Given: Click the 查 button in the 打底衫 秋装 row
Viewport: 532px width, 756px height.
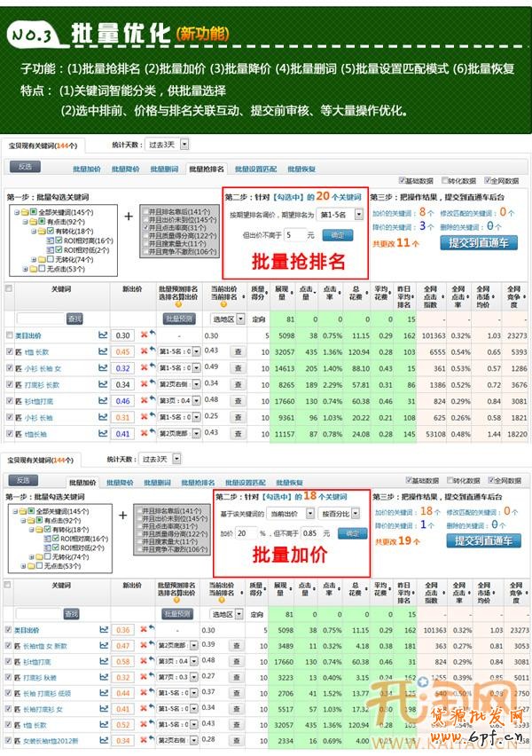Looking at the screenshot, I should [237, 677].
